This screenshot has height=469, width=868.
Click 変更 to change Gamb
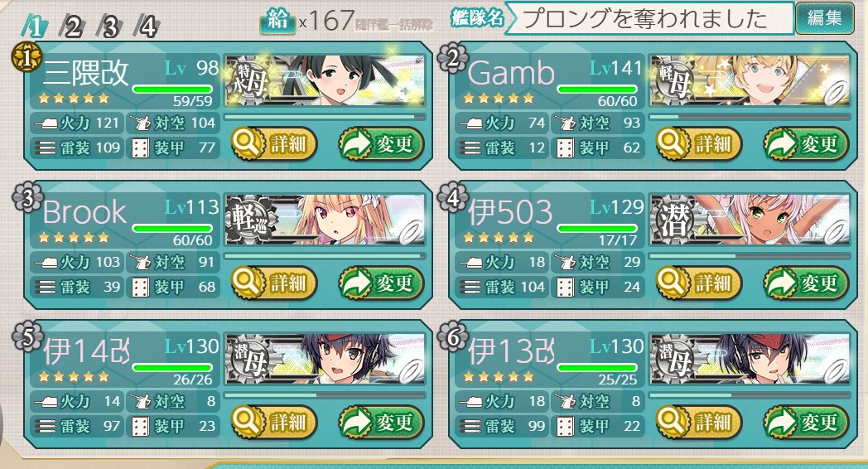point(806,144)
